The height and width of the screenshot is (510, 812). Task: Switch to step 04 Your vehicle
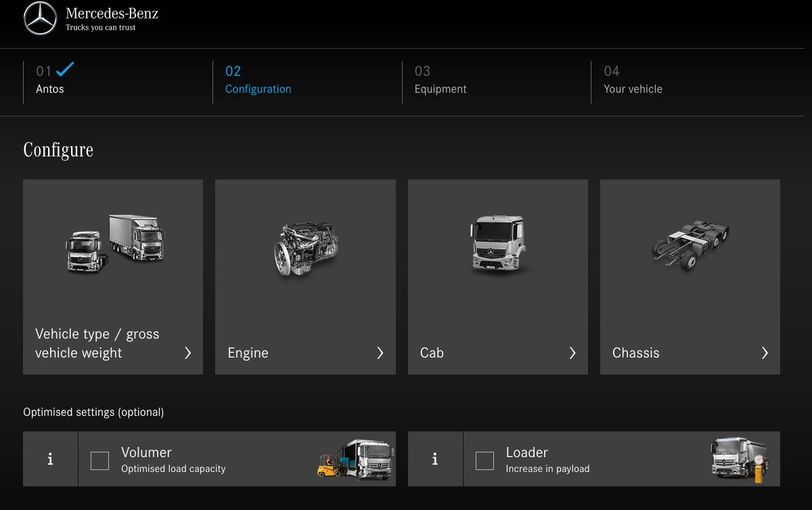(632, 81)
